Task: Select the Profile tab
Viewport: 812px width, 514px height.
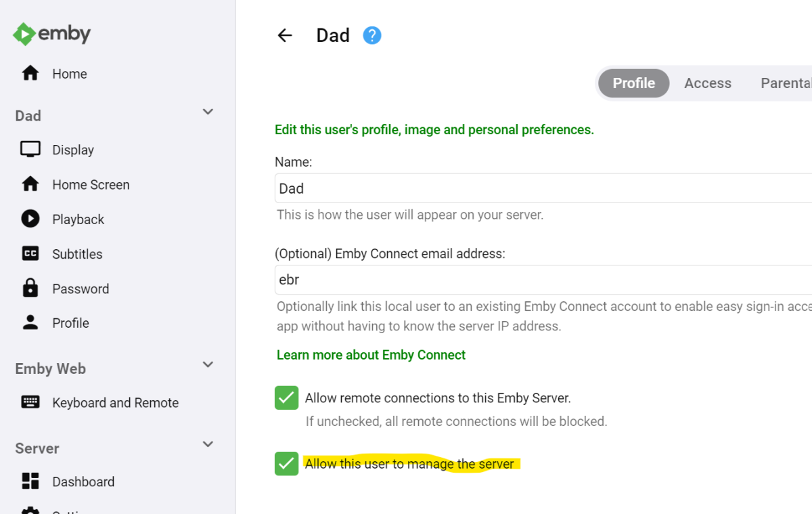Action: click(x=633, y=83)
